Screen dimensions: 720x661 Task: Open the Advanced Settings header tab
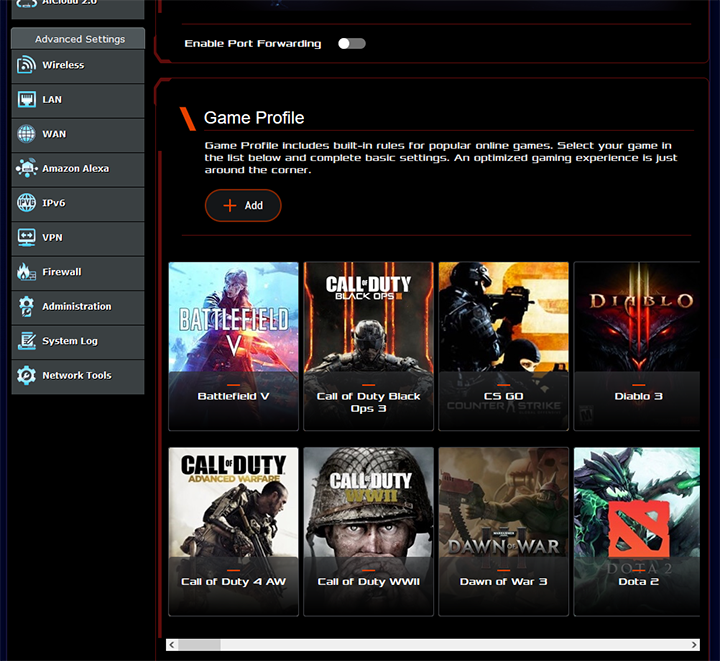click(79, 39)
